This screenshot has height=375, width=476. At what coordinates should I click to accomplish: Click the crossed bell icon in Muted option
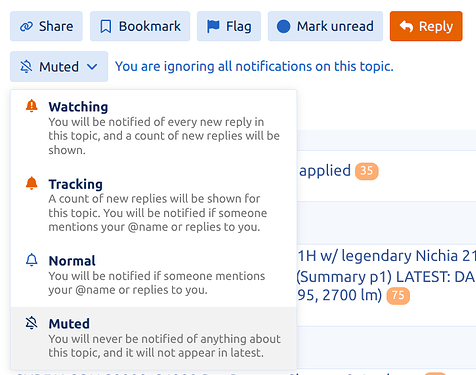pos(32,323)
